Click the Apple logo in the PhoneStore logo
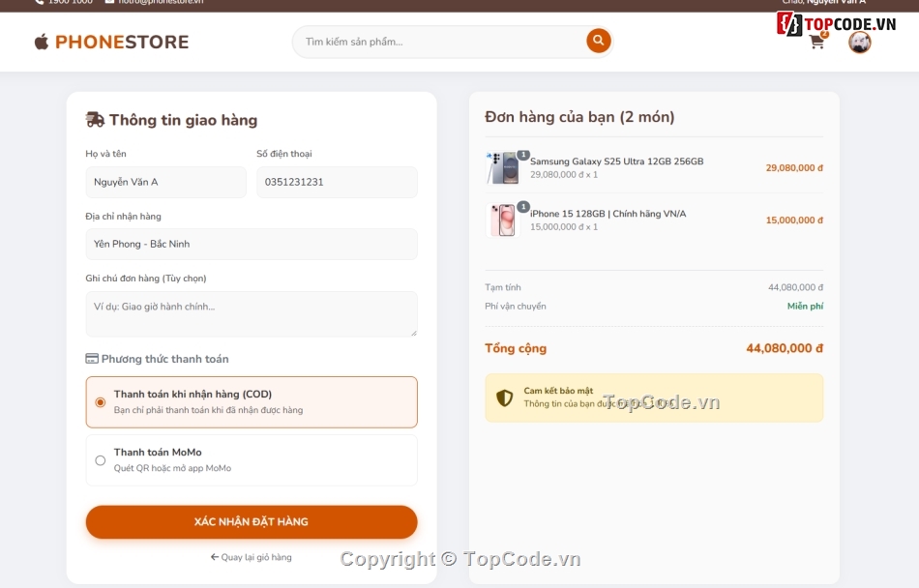This screenshot has height=588, width=919. [42, 42]
